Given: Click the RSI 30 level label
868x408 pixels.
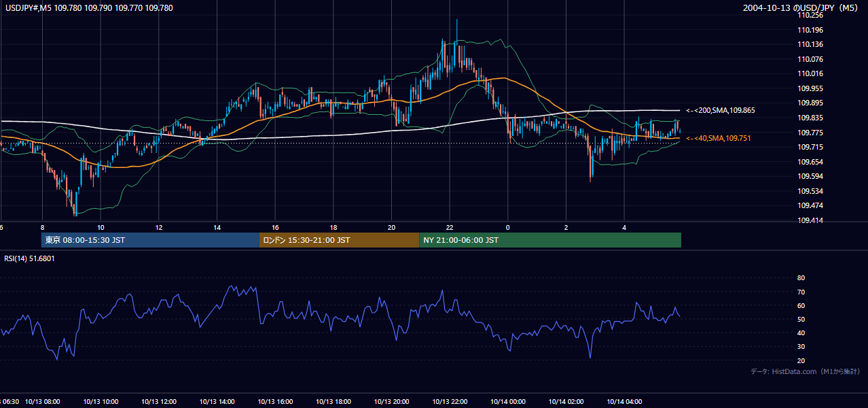Looking at the screenshot, I should pos(801,347).
